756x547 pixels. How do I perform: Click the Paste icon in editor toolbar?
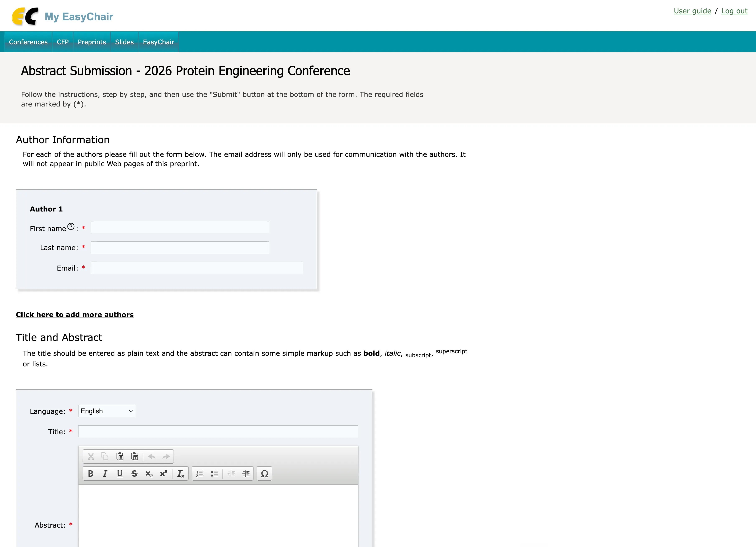point(120,456)
